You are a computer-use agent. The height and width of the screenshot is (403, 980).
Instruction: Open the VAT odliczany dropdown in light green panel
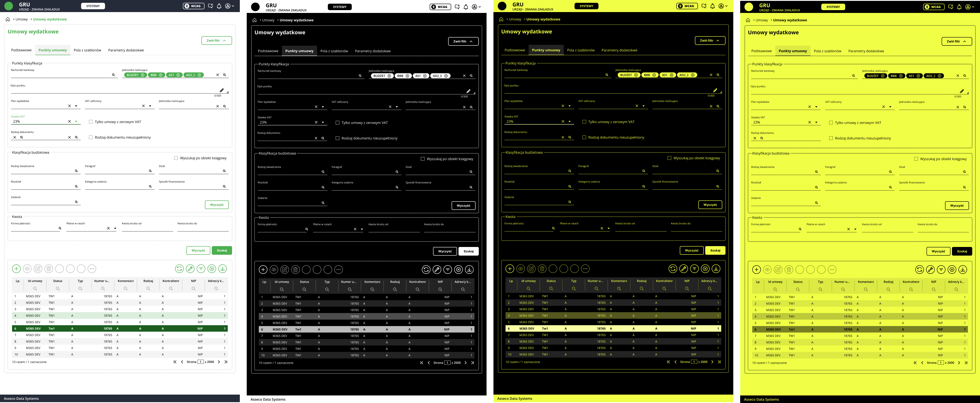150,106
